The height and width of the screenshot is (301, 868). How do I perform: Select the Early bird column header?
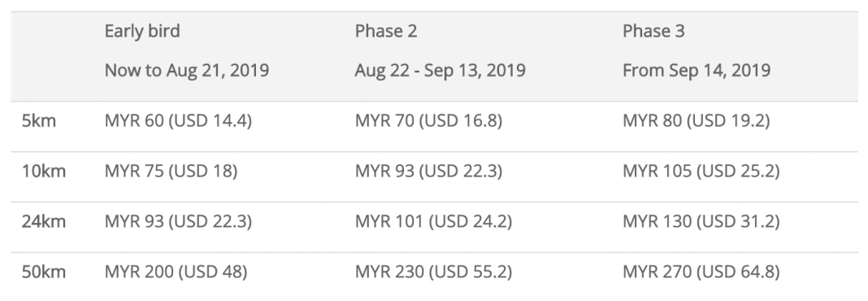tap(142, 31)
